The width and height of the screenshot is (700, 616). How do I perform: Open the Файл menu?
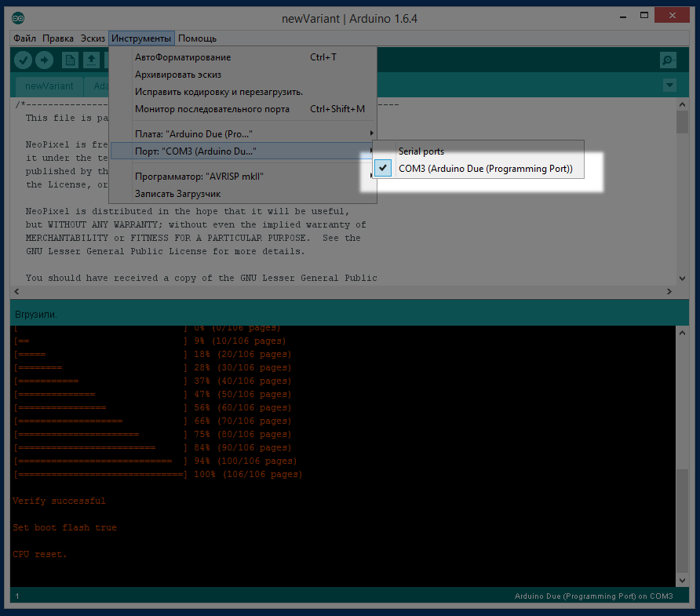(24, 38)
